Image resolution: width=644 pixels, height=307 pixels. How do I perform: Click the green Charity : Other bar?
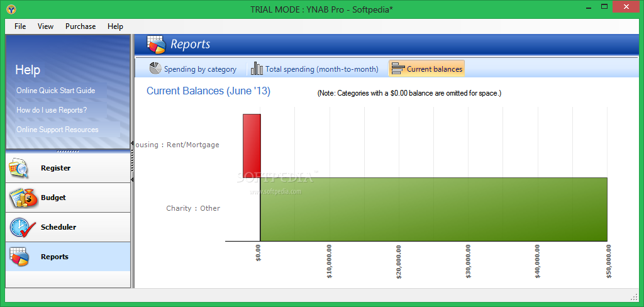point(434,209)
